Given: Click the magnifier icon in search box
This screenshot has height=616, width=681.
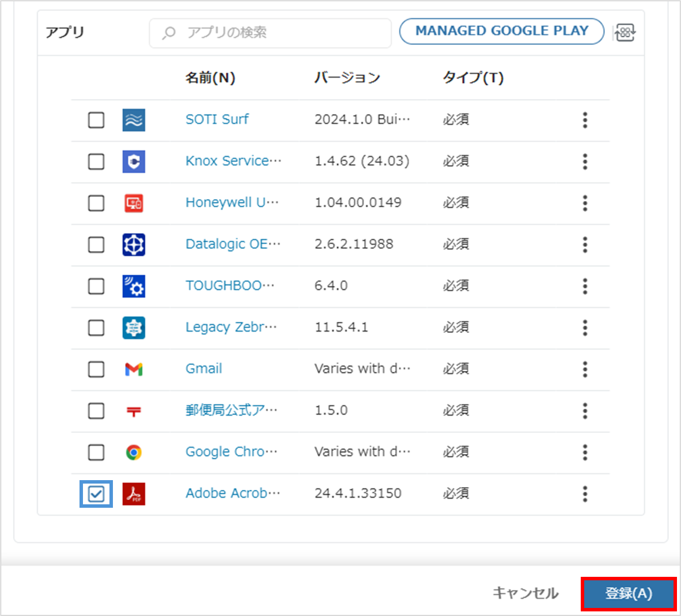Looking at the screenshot, I should (x=168, y=33).
